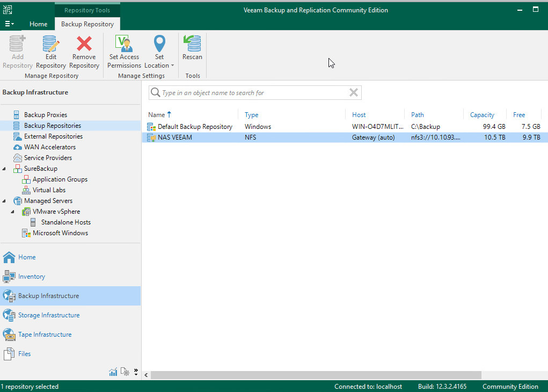The height and width of the screenshot is (392, 548).
Task: Collapse the VMware vSphere node
Action: [13, 212]
